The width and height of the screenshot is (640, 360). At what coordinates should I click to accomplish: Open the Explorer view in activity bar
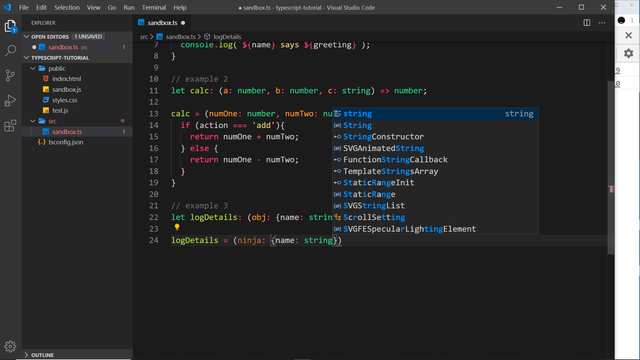coord(10,27)
